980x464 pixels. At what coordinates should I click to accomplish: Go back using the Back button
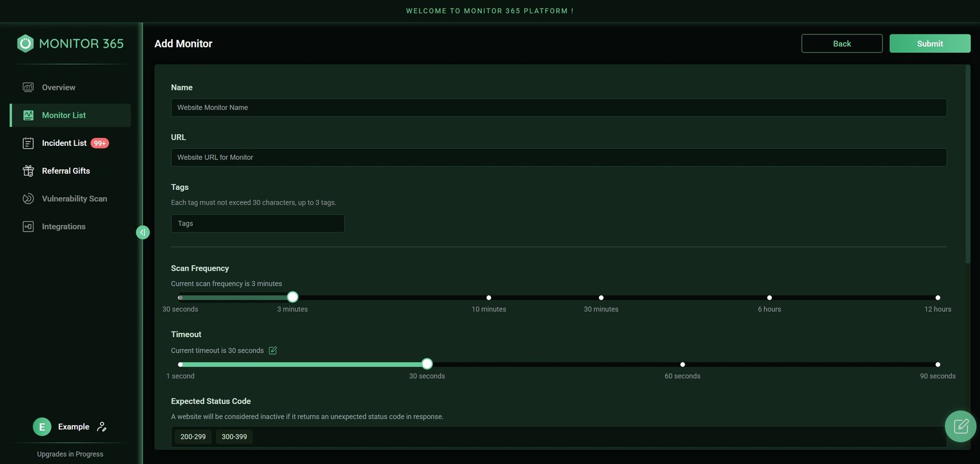(x=842, y=44)
